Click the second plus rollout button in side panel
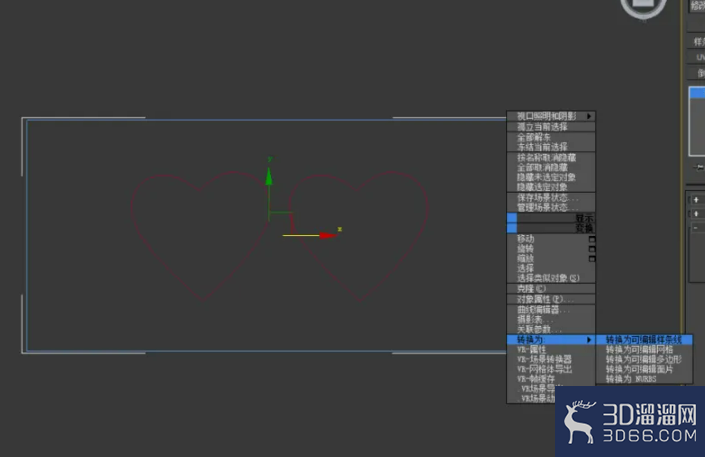This screenshot has width=705, height=457. point(696,214)
